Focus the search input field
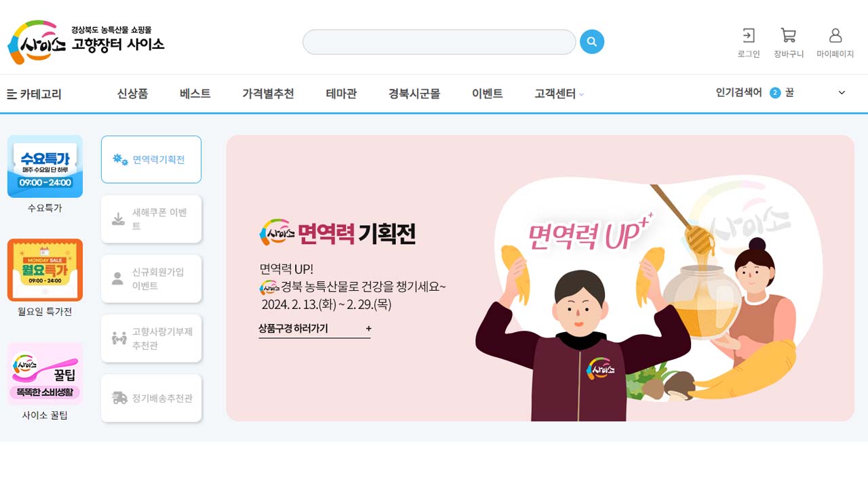The image size is (868, 488). pos(439,42)
